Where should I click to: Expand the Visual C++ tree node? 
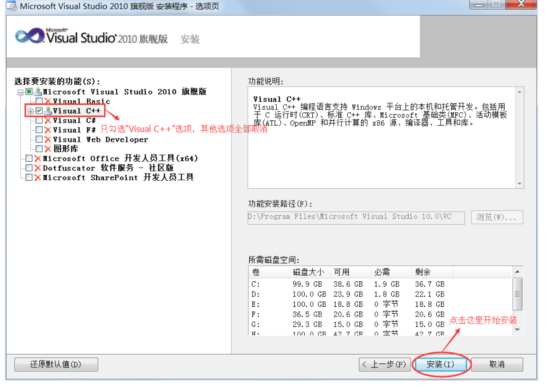pyautogui.click(x=30, y=111)
